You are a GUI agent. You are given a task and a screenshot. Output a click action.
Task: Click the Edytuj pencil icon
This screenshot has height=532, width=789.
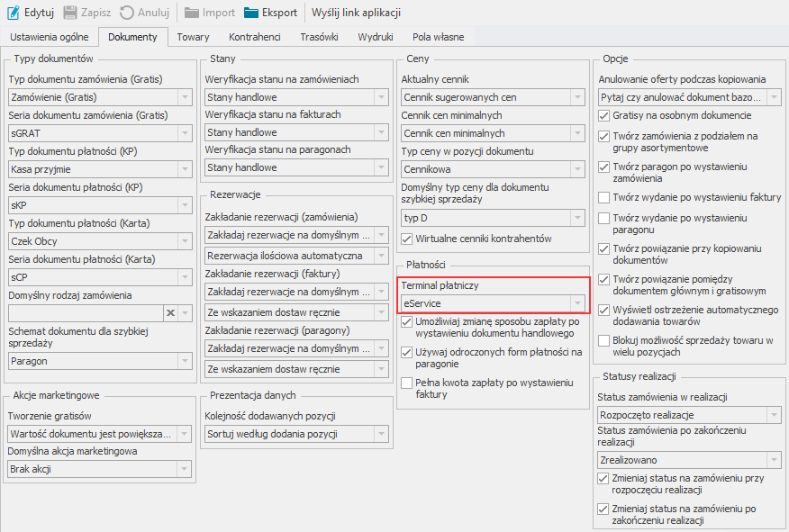[14, 13]
